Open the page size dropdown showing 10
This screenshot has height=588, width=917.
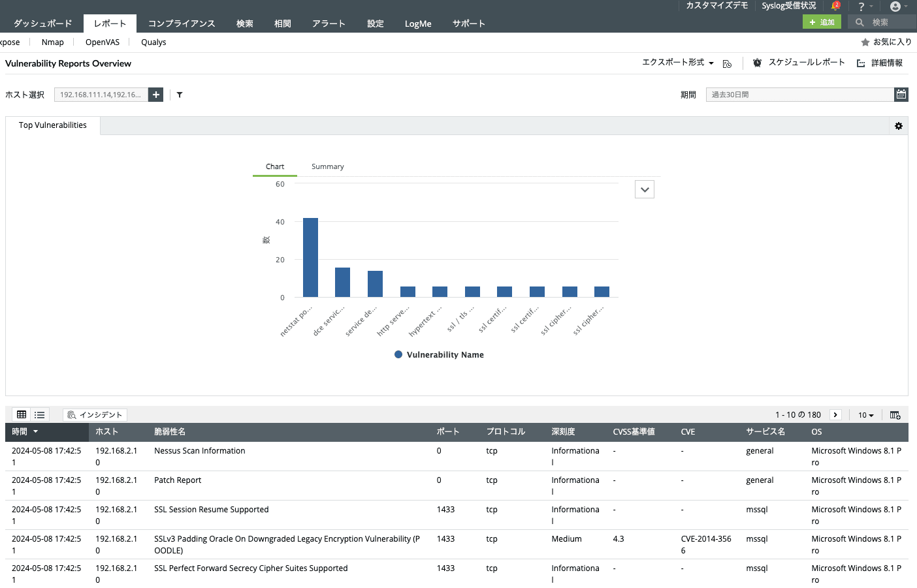(865, 414)
